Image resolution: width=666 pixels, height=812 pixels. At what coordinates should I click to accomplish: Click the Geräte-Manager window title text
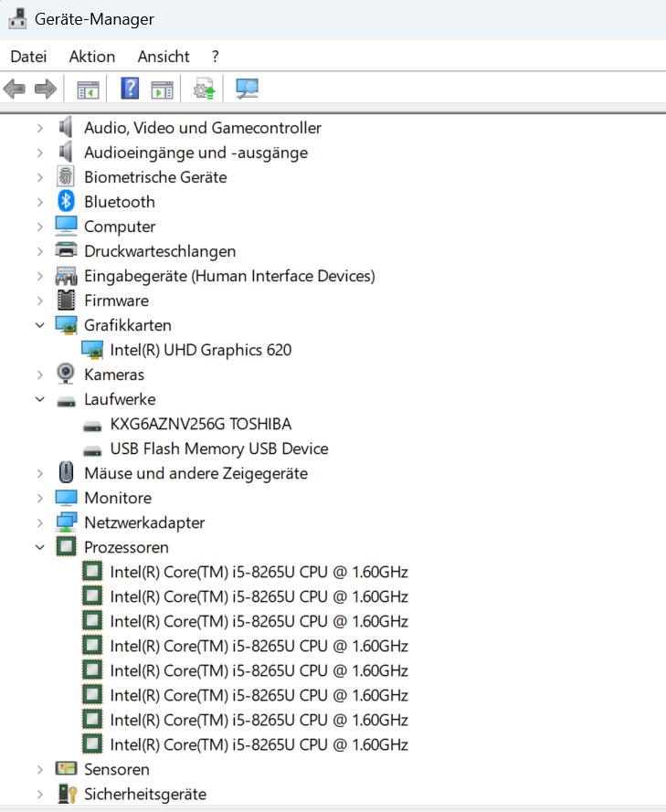coord(94,19)
